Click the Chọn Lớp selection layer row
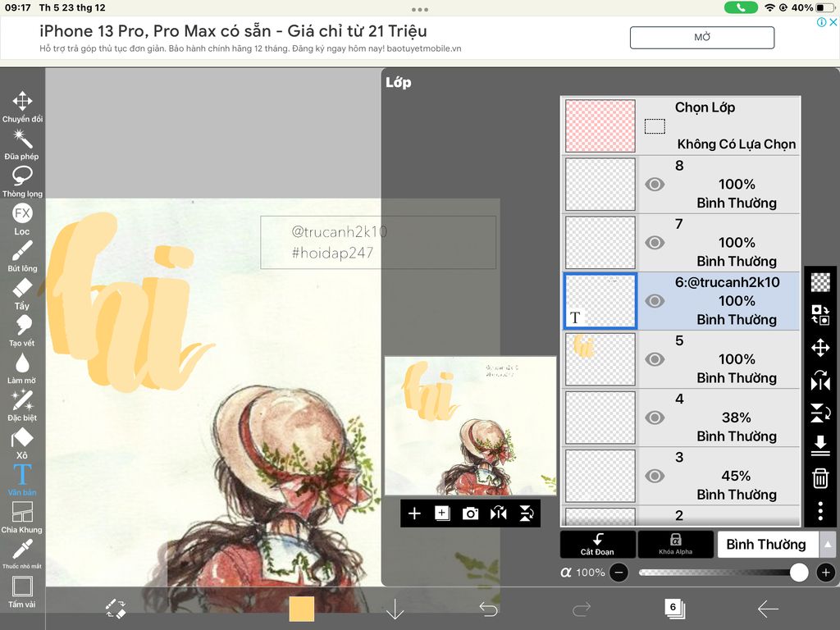Viewport: 840px width, 630px height. [681, 126]
